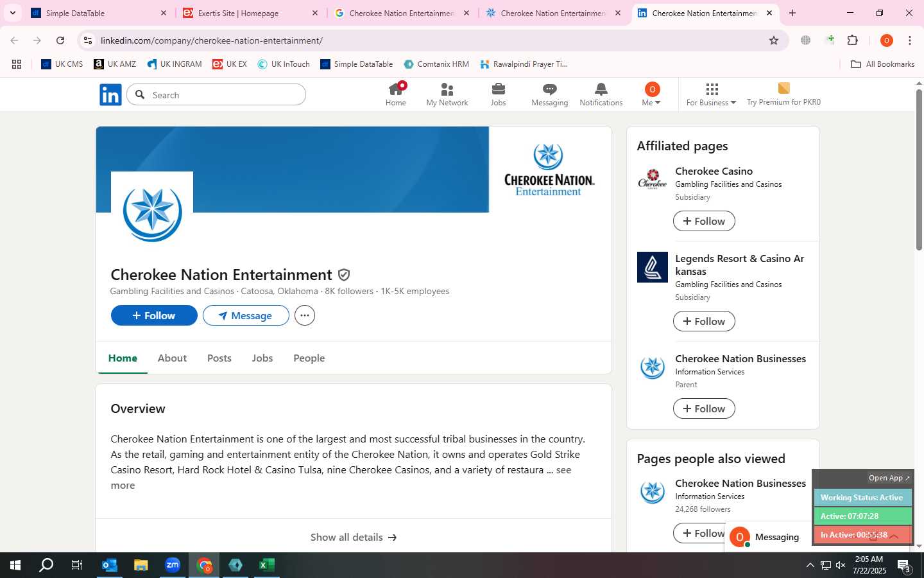Open UK CMS bookmark
The height and width of the screenshot is (578, 924).
[62, 64]
